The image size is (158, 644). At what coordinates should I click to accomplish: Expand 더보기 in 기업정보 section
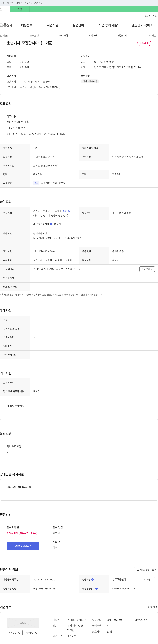[153, 607]
